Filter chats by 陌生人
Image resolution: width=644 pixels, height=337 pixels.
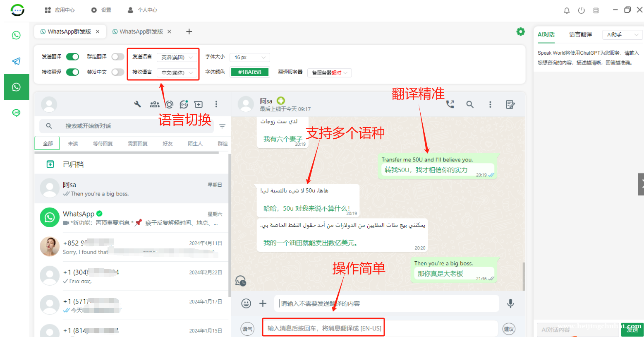[195, 143]
